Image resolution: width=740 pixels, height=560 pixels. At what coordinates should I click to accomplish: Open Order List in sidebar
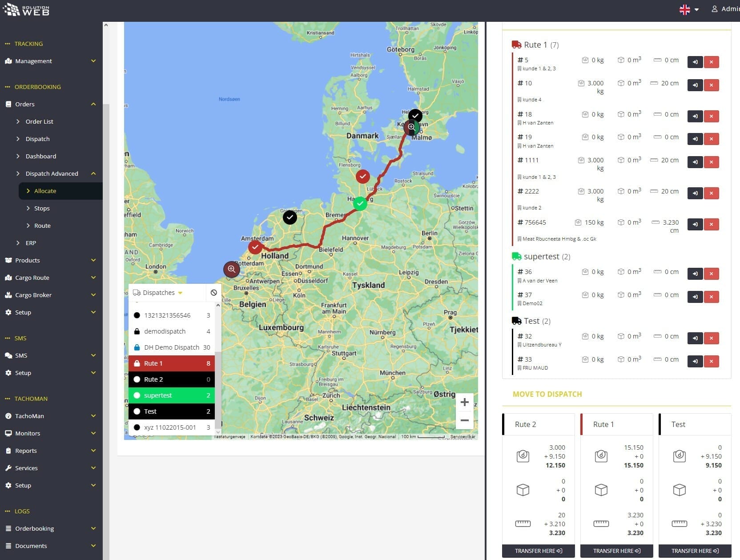39,121
